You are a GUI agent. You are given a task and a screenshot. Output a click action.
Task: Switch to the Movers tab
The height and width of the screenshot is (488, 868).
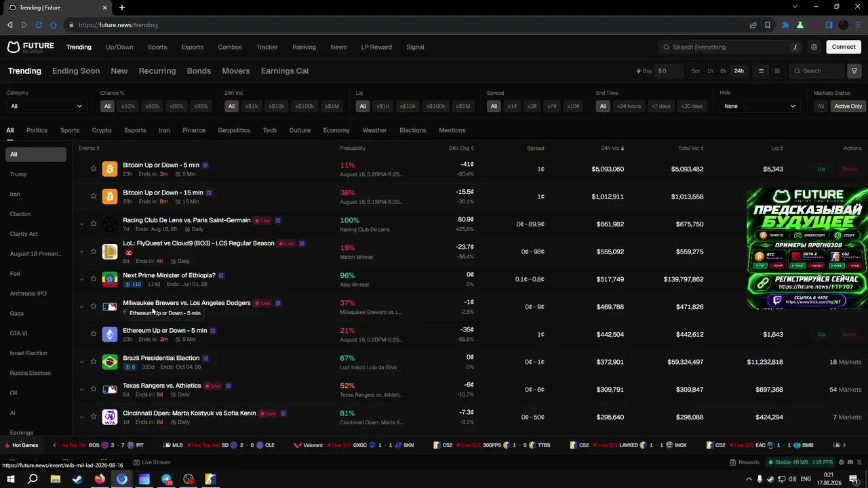click(236, 71)
